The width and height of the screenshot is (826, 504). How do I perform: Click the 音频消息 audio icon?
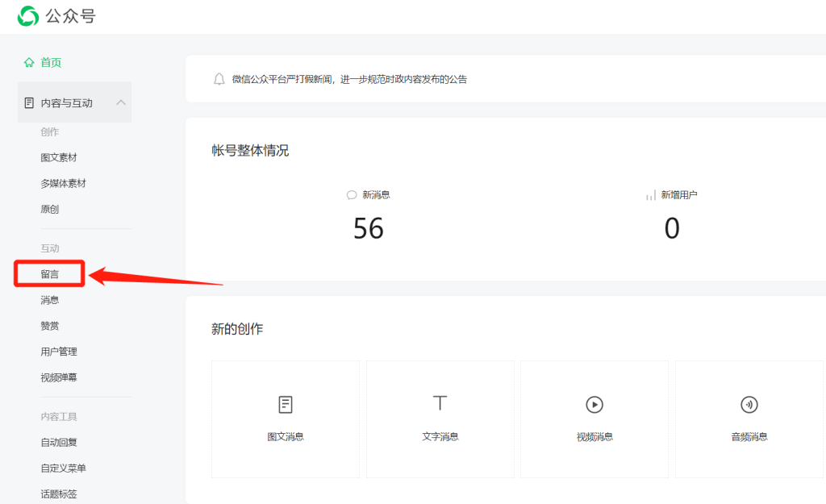click(x=749, y=404)
